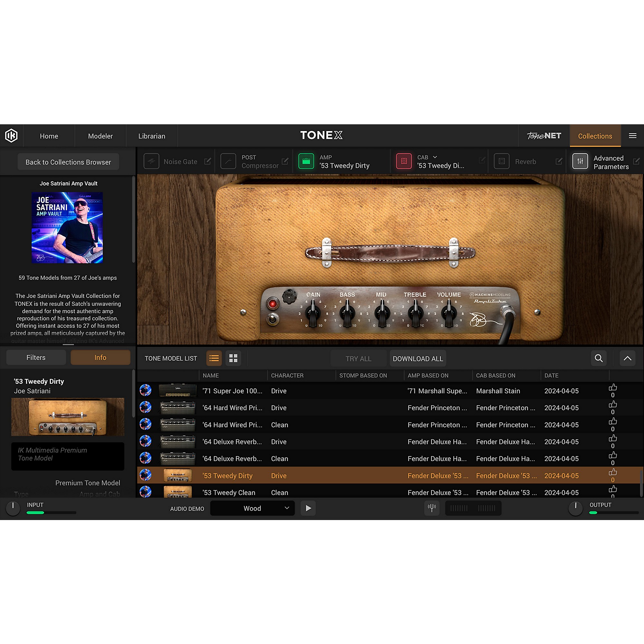The width and height of the screenshot is (644, 644).
Task: Click Joe Satriani Amp Vault cover image
Action: click(x=67, y=228)
